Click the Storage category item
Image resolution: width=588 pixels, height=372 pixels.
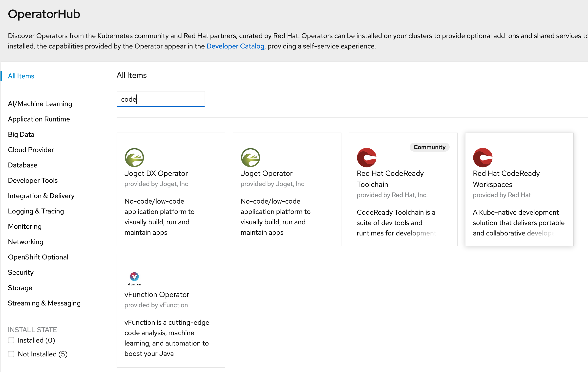click(21, 288)
